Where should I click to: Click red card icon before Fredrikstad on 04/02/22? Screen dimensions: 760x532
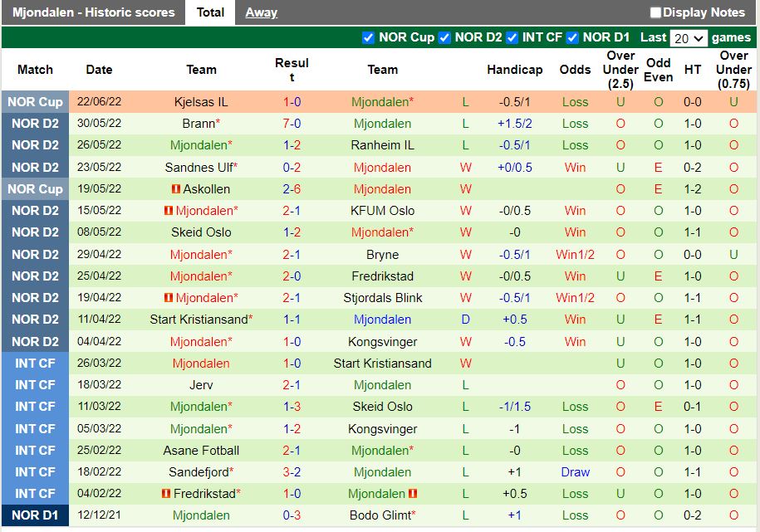pos(166,494)
